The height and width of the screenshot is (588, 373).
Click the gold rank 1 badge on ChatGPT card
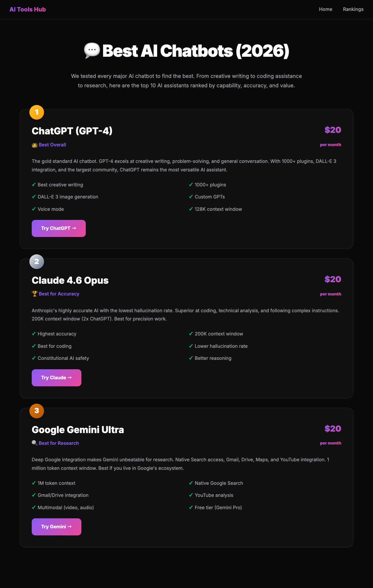[x=36, y=112]
